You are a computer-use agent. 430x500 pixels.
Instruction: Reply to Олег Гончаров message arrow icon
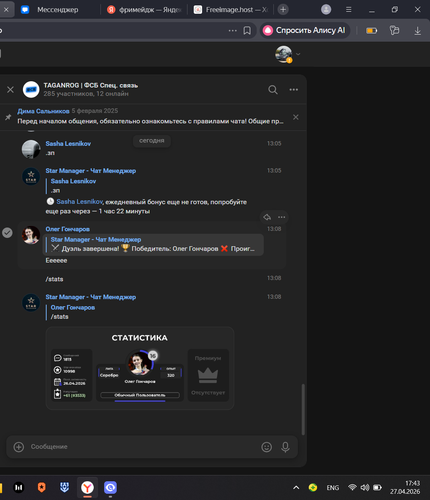click(267, 217)
